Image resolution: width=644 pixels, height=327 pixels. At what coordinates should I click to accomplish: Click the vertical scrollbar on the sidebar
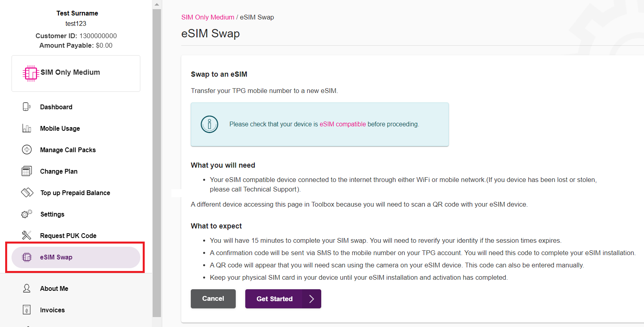[x=156, y=159]
